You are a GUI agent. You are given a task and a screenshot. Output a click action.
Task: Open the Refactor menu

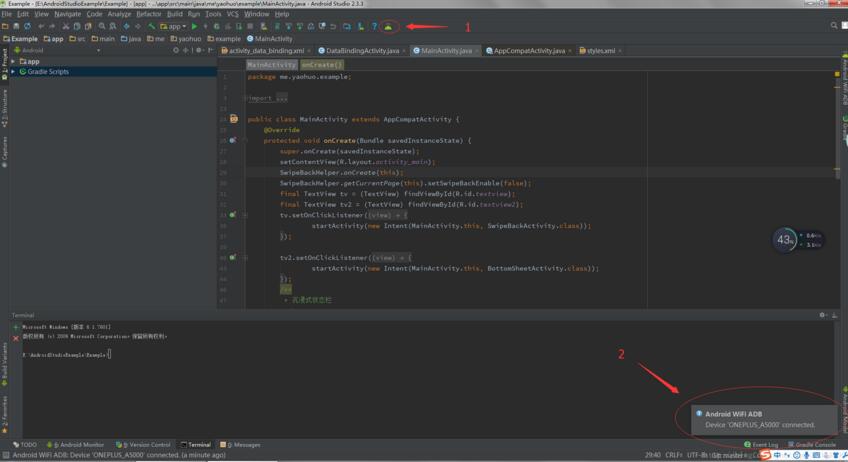coord(148,14)
